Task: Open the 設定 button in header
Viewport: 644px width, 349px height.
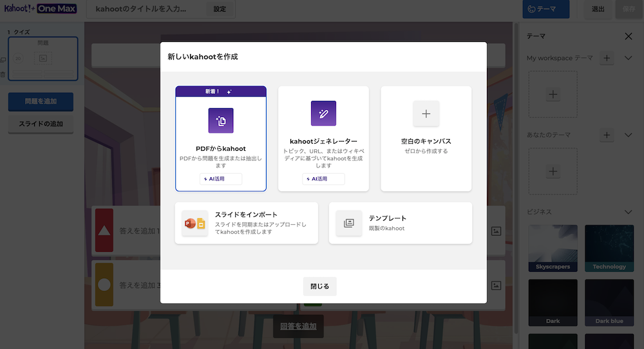Action: [220, 9]
